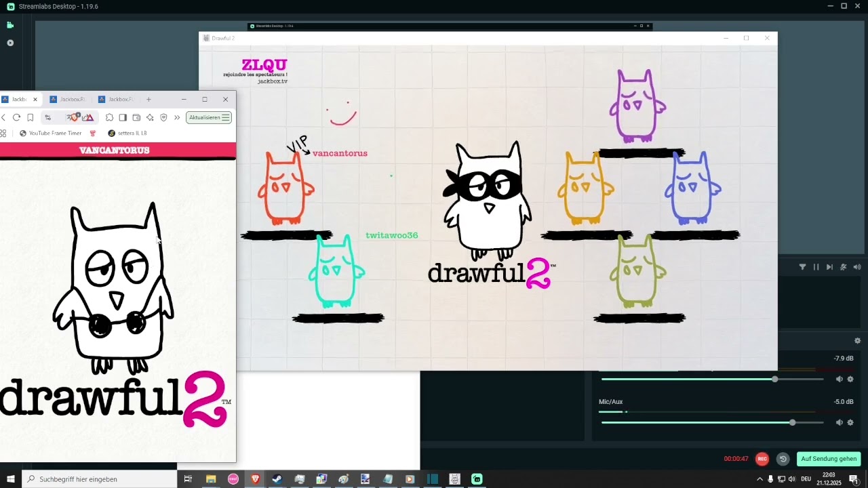This screenshot has height=488, width=868.
Task: Open File Explorer from the taskbar
Action: coord(211,479)
